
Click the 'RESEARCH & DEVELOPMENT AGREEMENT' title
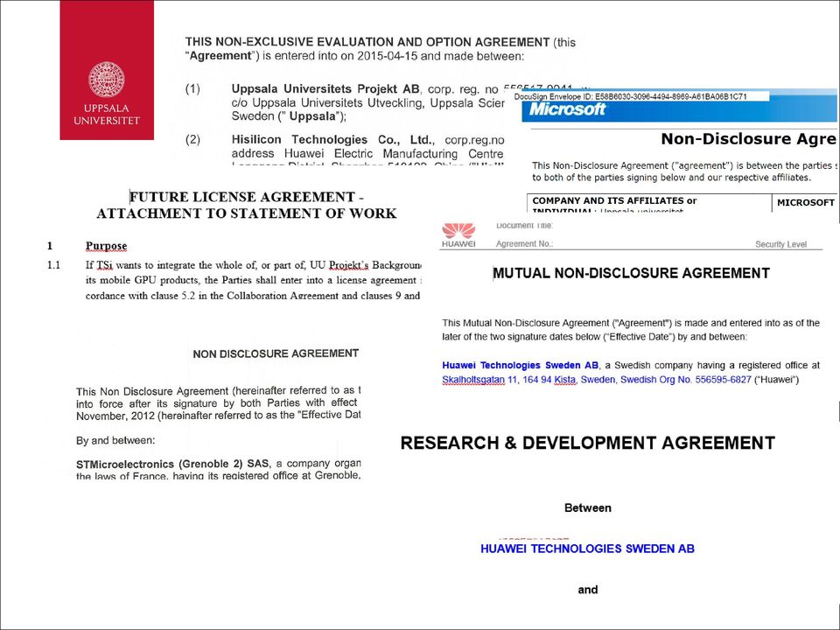coord(588,443)
